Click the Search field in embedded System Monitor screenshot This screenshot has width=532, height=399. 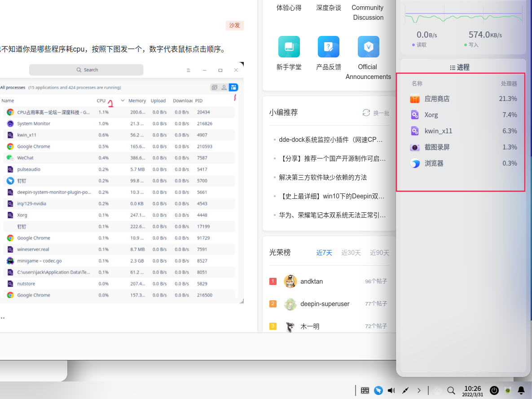tap(86, 70)
